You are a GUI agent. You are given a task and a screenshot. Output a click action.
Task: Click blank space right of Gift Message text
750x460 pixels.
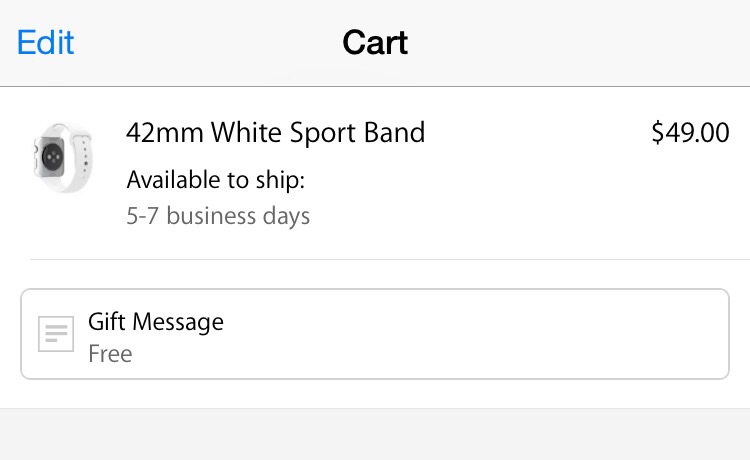(x=474, y=334)
